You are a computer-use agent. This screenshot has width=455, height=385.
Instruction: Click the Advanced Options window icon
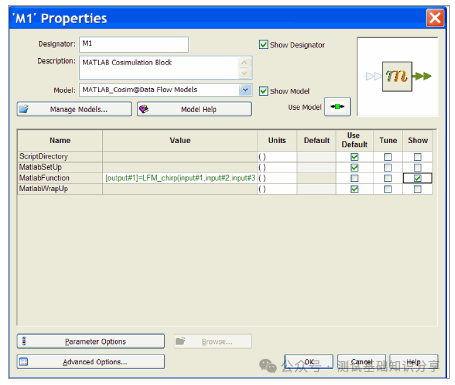[x=24, y=361]
